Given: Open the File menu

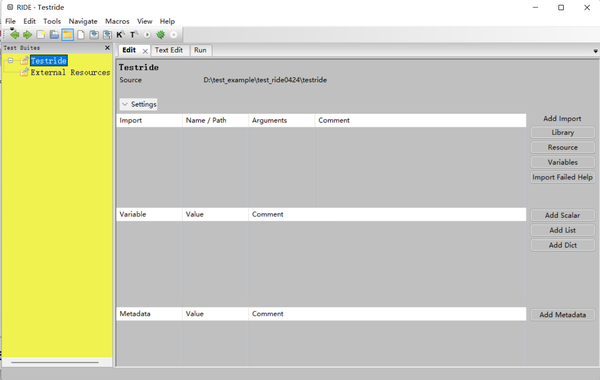Looking at the screenshot, I should coord(10,21).
